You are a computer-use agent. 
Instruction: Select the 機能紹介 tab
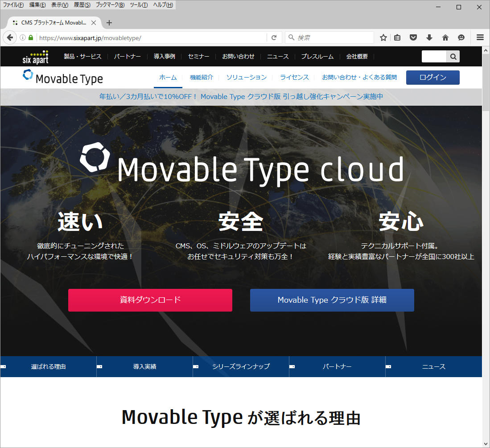tap(202, 77)
